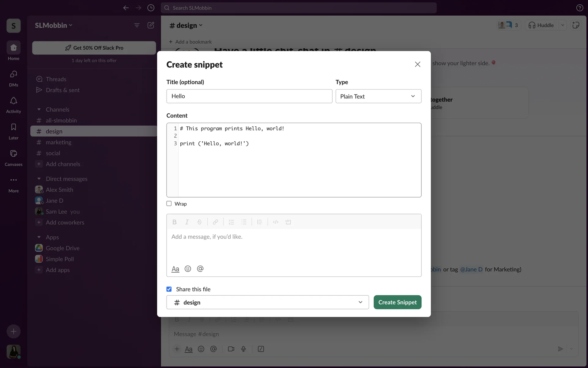Expand the SLMobbin workspace menu
The width and height of the screenshot is (588, 368).
[x=54, y=25]
